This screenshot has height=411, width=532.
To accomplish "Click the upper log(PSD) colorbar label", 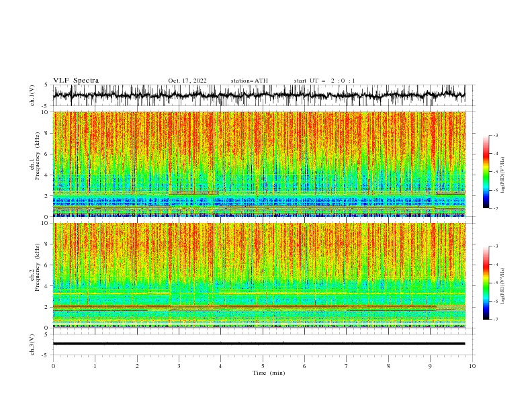I will [502, 175].
